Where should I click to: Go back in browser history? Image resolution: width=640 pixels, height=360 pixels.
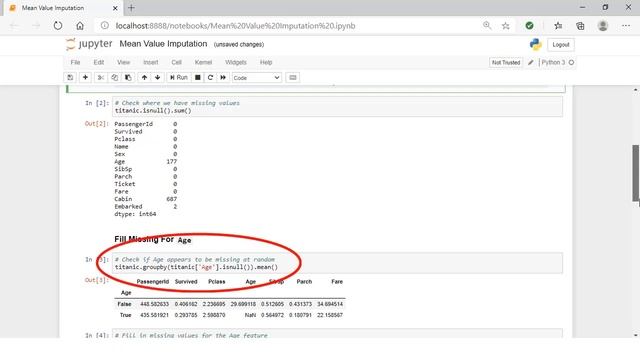click(x=14, y=26)
